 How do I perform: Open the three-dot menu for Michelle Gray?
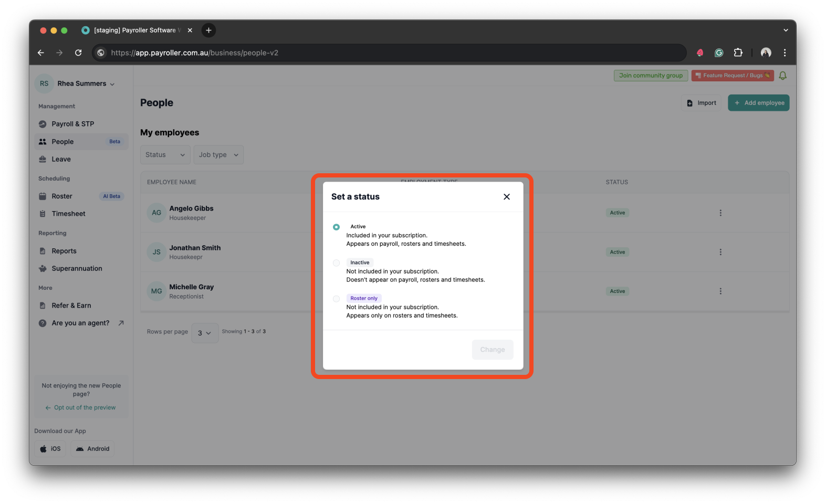tap(720, 291)
